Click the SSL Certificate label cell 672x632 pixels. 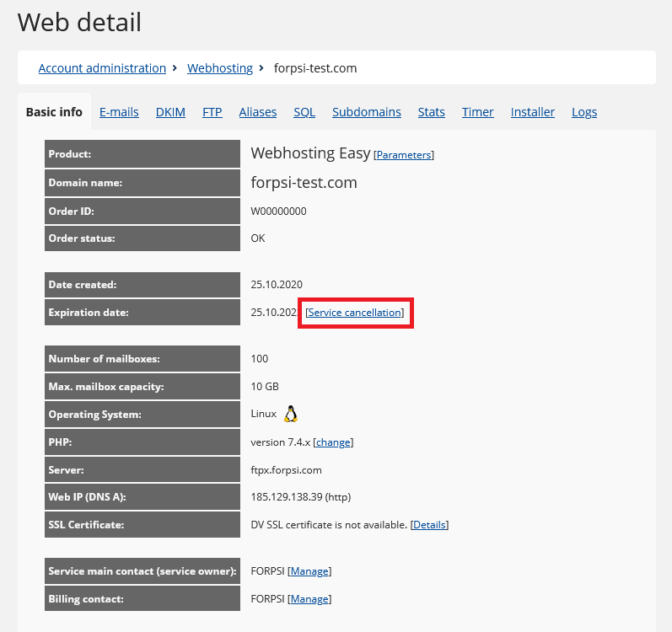coord(142,525)
